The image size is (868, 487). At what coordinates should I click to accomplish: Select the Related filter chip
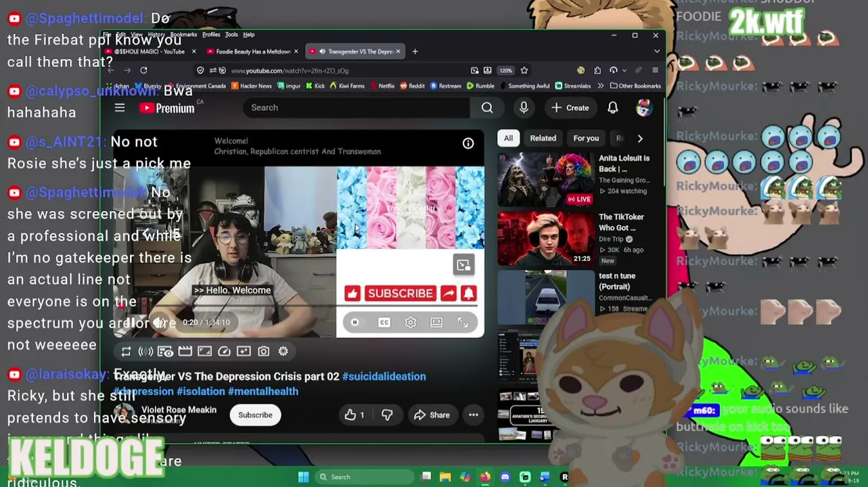pyautogui.click(x=543, y=138)
